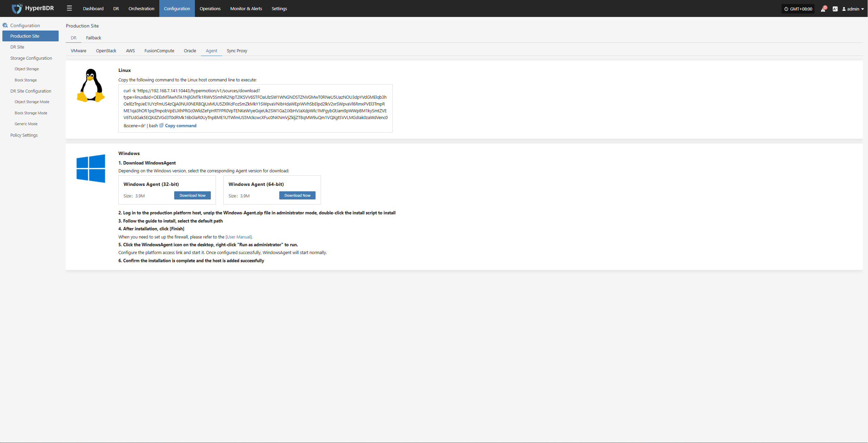Click the '1. Download WindowsAgent' step text
The height and width of the screenshot is (443, 868).
(x=147, y=163)
